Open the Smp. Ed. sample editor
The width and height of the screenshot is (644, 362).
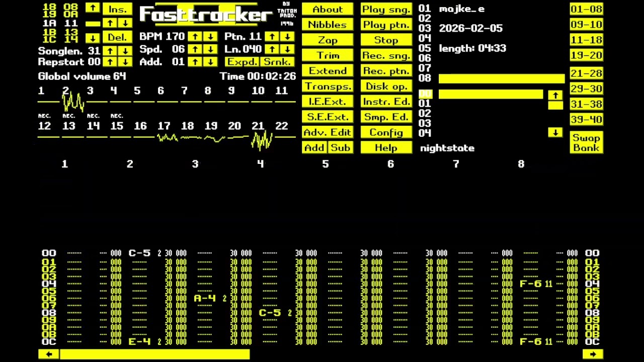386,117
